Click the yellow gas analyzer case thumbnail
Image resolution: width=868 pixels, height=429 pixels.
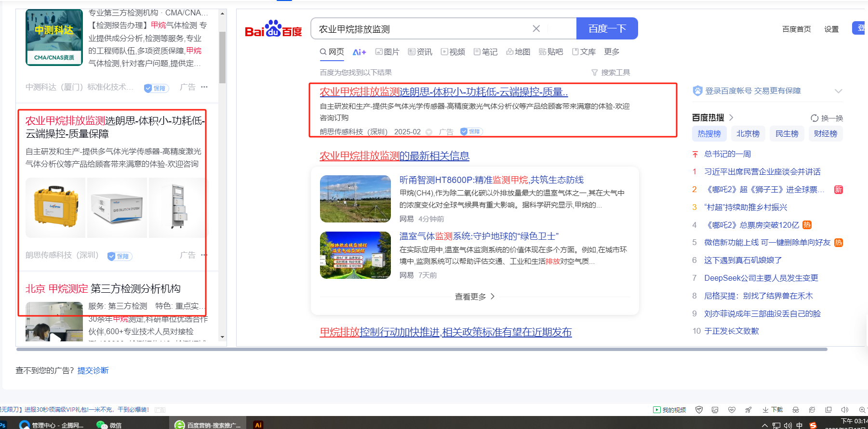(x=55, y=207)
